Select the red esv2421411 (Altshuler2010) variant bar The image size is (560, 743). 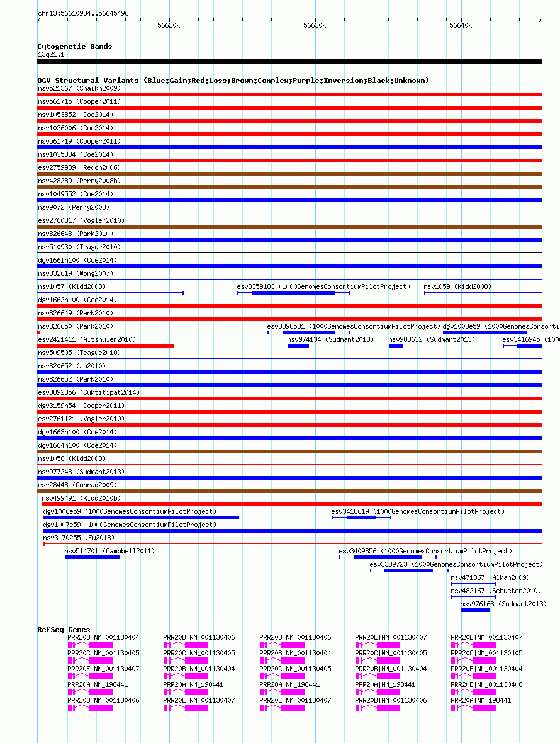tap(106, 346)
